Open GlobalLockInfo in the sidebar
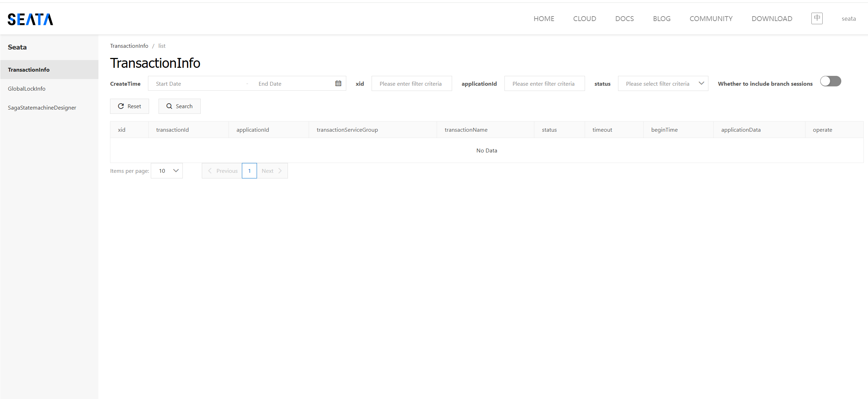 point(27,89)
